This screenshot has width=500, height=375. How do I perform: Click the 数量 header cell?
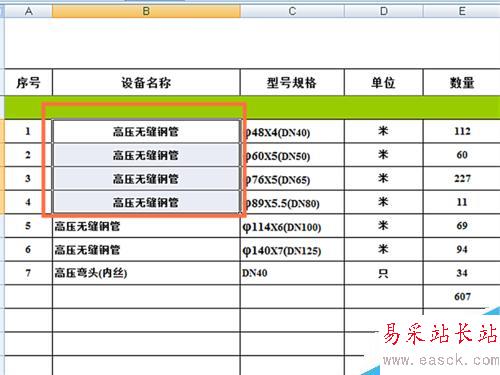462,82
